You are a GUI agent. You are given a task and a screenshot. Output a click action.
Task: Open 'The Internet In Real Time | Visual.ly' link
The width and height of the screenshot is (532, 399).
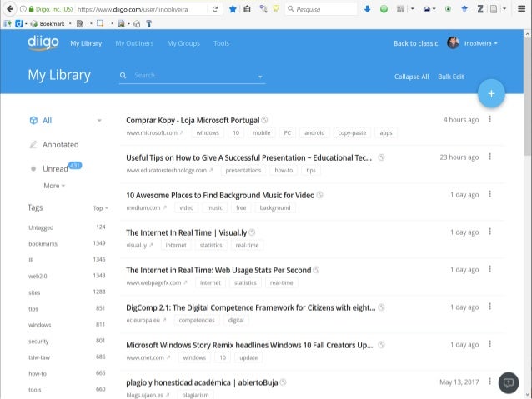(x=187, y=232)
